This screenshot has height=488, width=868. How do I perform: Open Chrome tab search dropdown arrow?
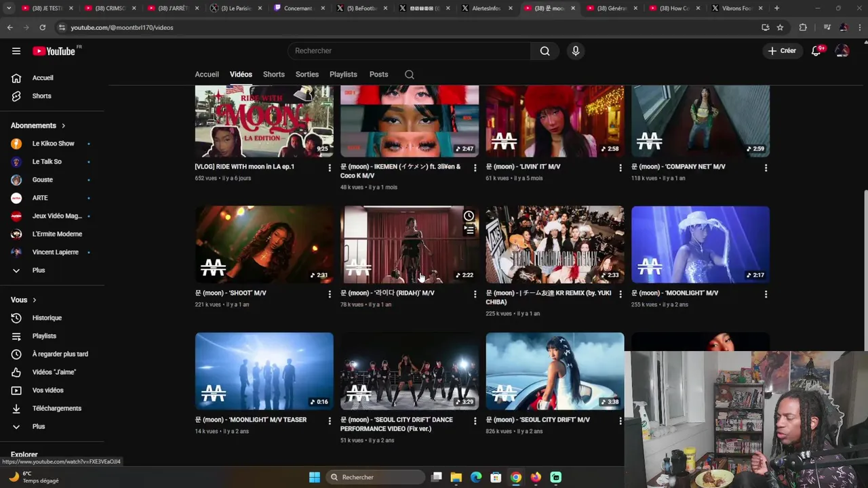click(9, 8)
